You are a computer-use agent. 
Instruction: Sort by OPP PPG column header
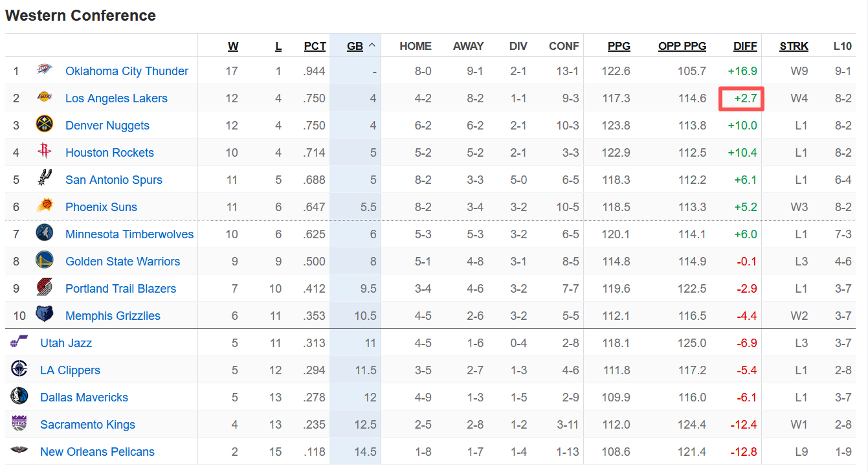click(682, 46)
